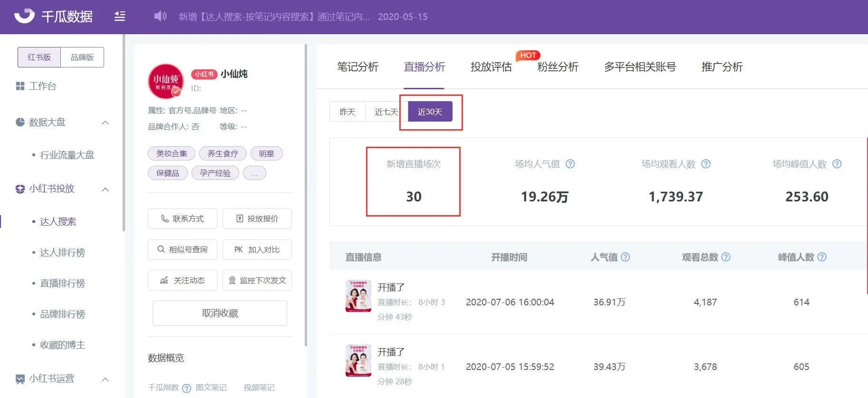The image size is (868, 398).
Task: Click the phone icon in 联系方式
Action: 164,218
